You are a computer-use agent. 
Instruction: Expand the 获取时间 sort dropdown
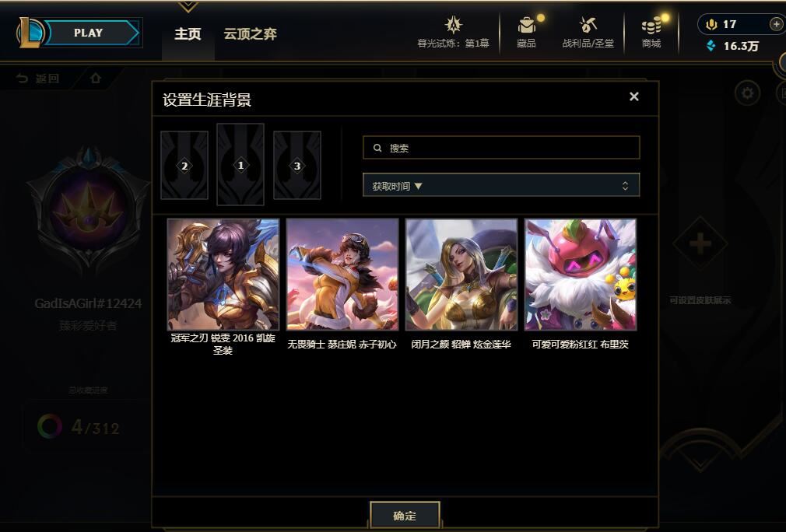pos(501,185)
